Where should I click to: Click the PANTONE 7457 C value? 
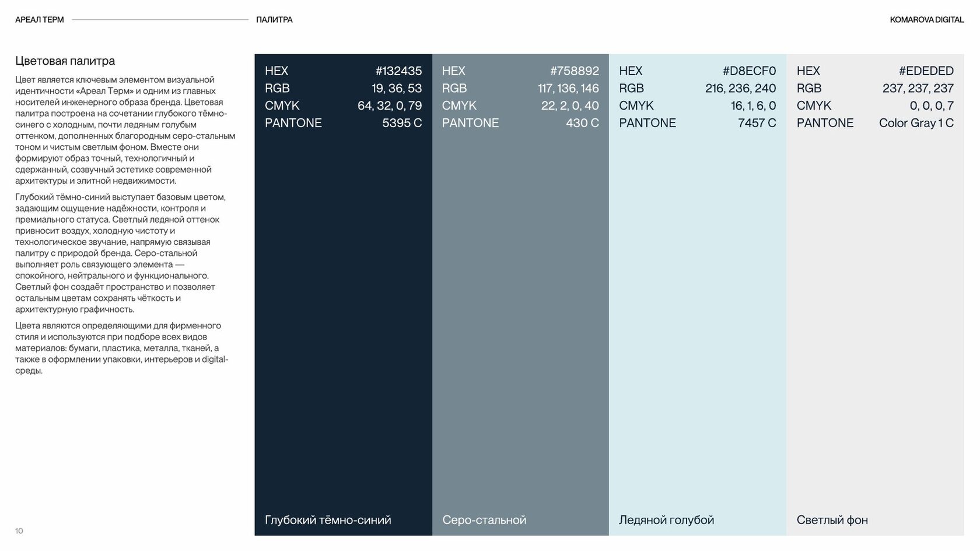[x=757, y=123]
